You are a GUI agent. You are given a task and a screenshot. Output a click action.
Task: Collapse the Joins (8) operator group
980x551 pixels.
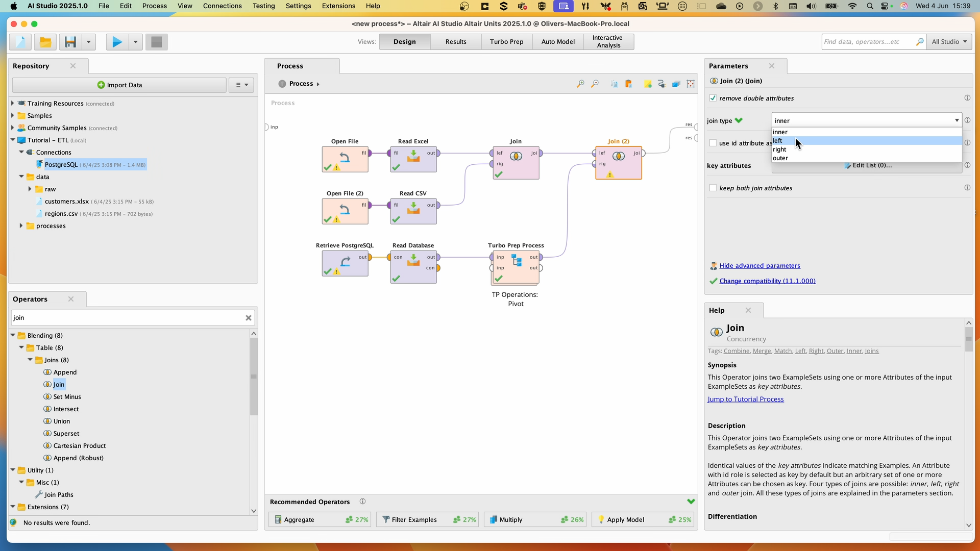(x=31, y=360)
